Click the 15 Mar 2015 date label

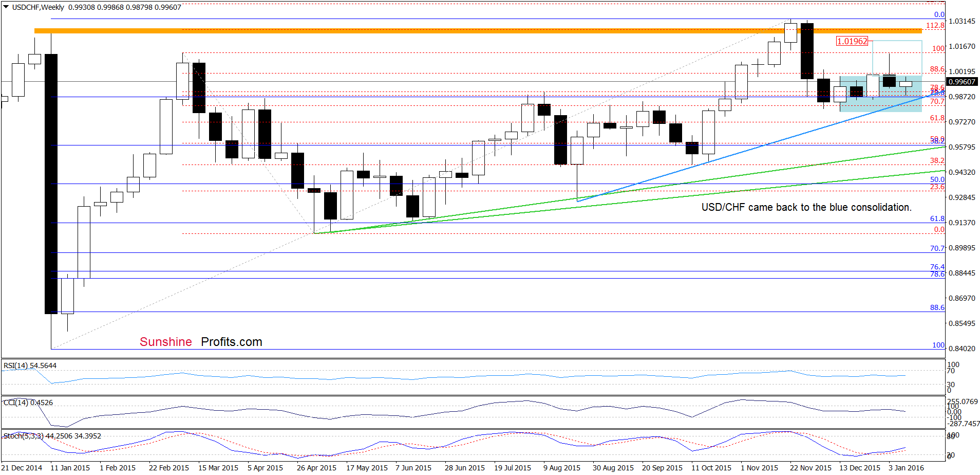(218, 468)
